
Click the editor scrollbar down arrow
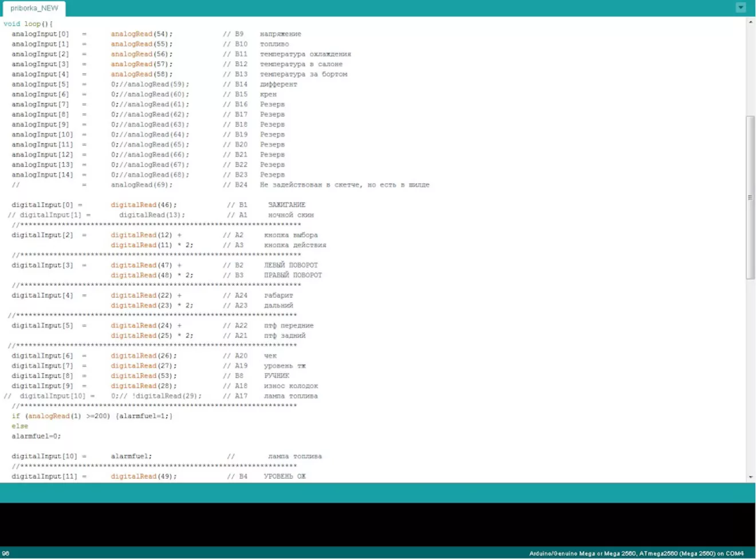750,477
